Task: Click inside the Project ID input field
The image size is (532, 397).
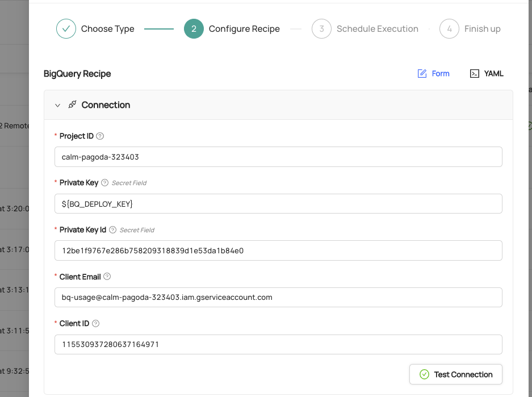Action: (278, 157)
